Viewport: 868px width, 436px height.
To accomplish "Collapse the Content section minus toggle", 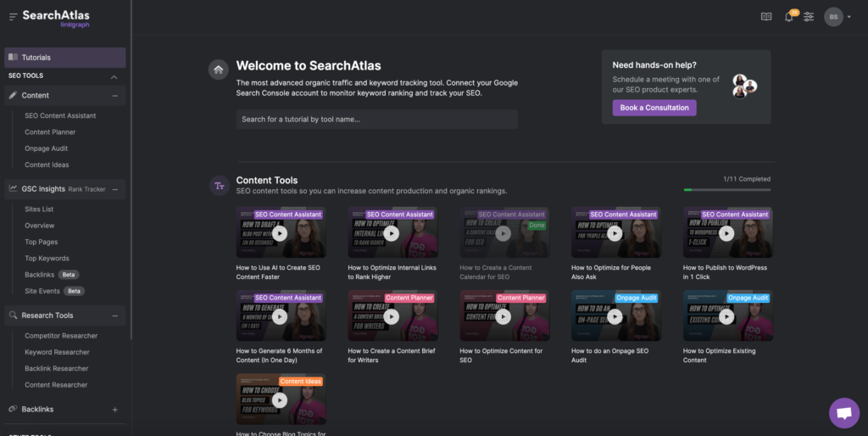I will point(115,96).
